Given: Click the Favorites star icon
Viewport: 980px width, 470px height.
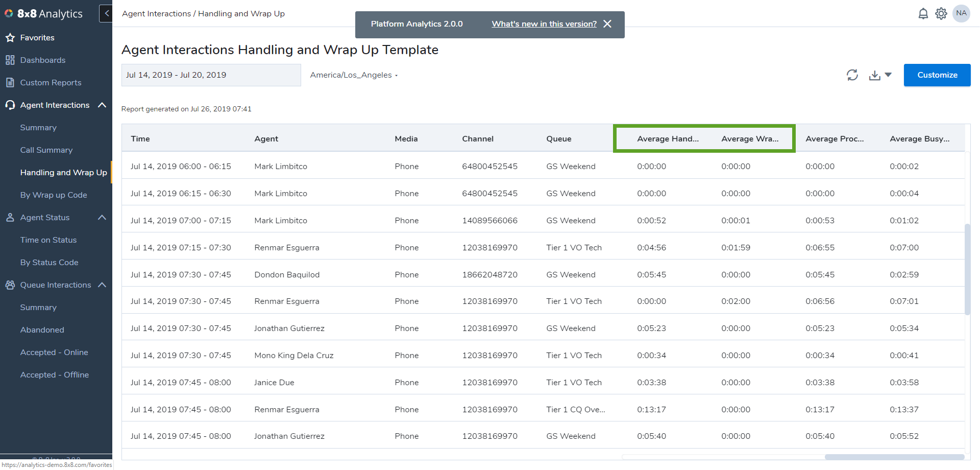Looking at the screenshot, I should (x=10, y=37).
